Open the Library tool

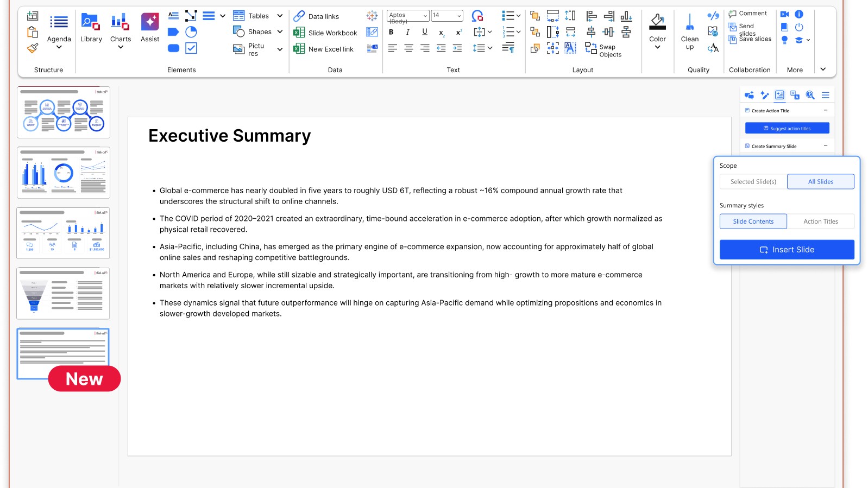point(91,28)
